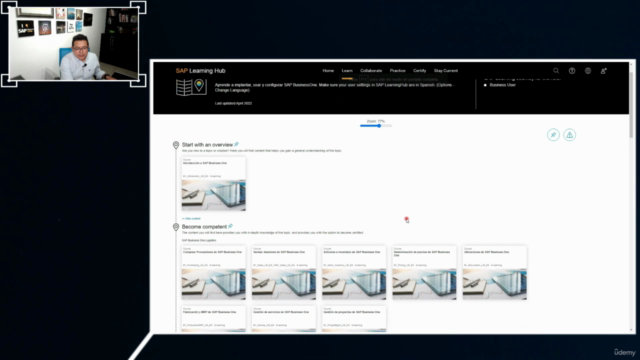Open the help question-mark icon in header
This screenshot has width=640, height=360.
572,71
